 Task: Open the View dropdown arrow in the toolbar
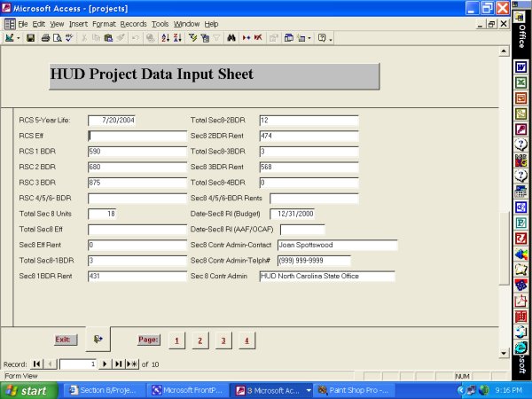[x=18, y=39]
